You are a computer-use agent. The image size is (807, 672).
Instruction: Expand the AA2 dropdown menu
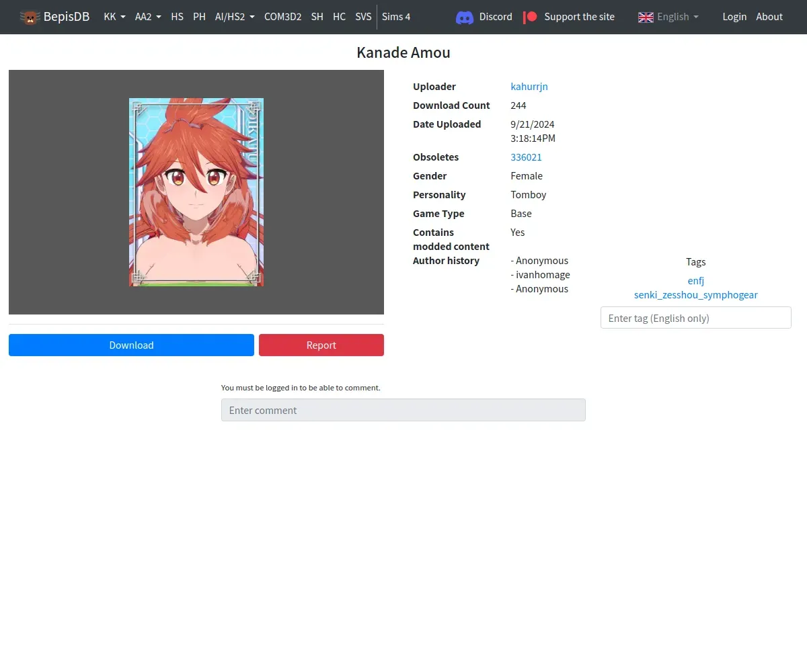[x=148, y=17]
